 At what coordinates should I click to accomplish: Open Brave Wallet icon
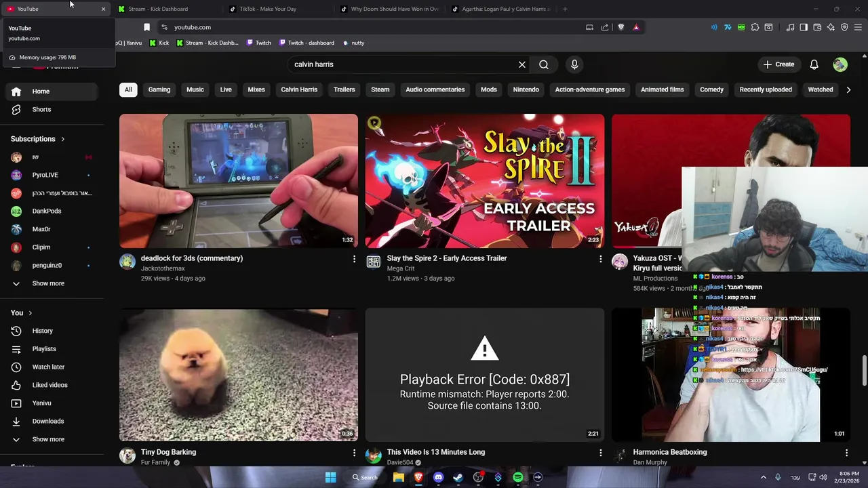pos(817,27)
